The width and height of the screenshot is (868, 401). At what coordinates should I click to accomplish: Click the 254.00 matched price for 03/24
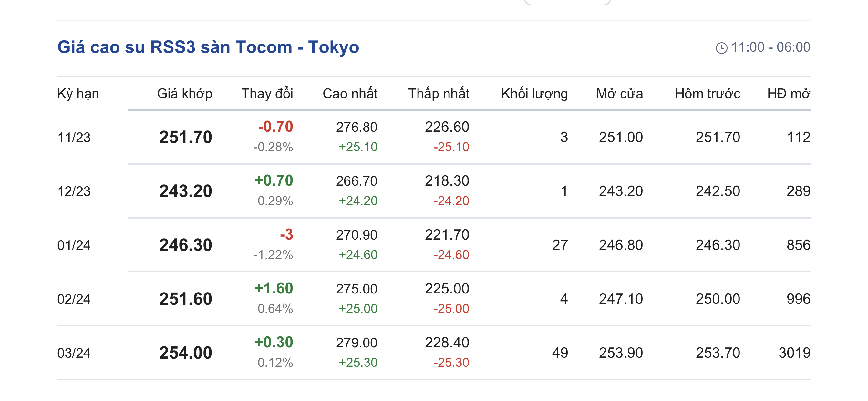(x=186, y=353)
